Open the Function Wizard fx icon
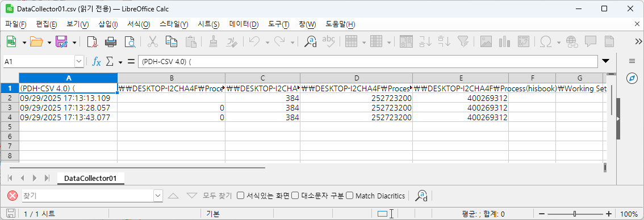The height and width of the screenshot is (220, 644). pos(97,62)
